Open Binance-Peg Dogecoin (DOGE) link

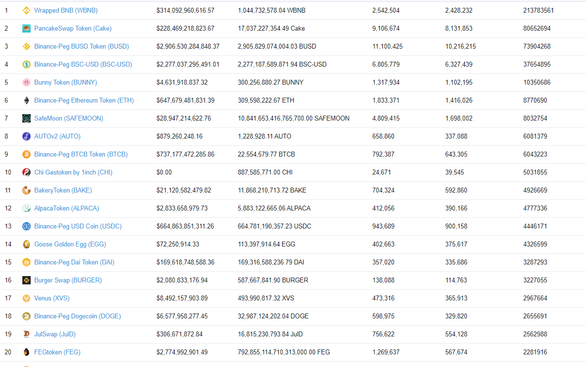(78, 316)
